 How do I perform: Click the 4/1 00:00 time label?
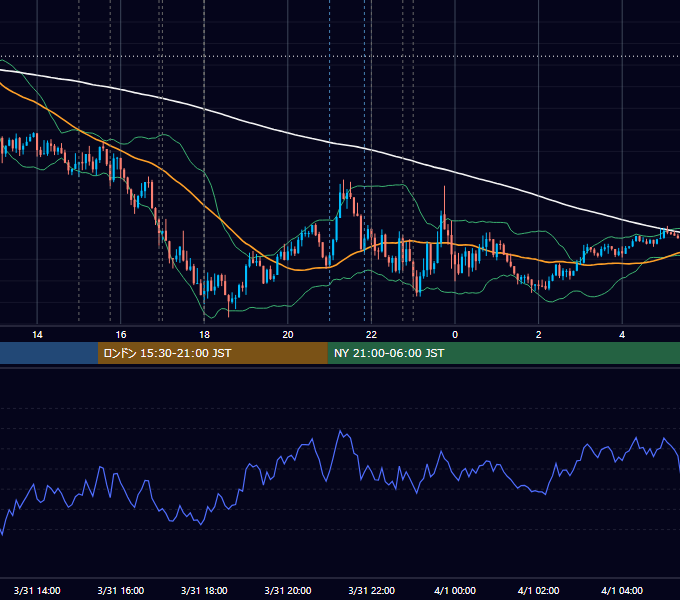click(x=455, y=590)
